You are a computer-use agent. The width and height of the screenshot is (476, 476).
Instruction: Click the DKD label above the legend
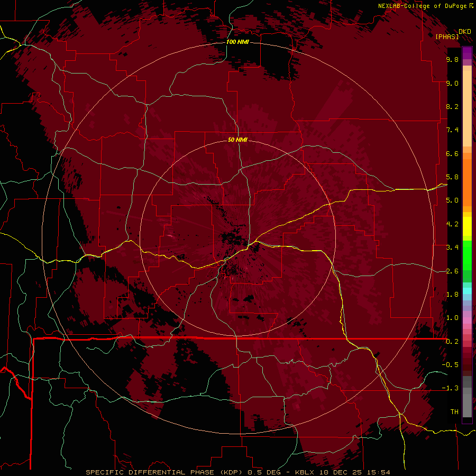click(465, 32)
